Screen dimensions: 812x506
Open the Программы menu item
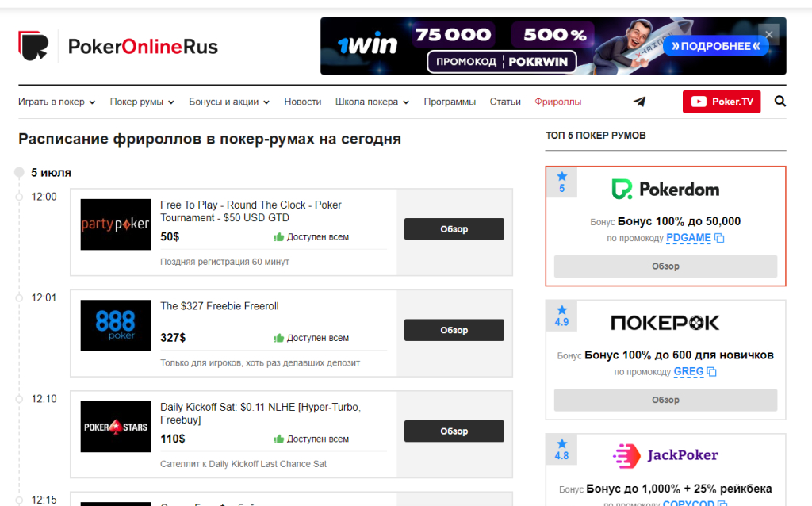[450, 102]
